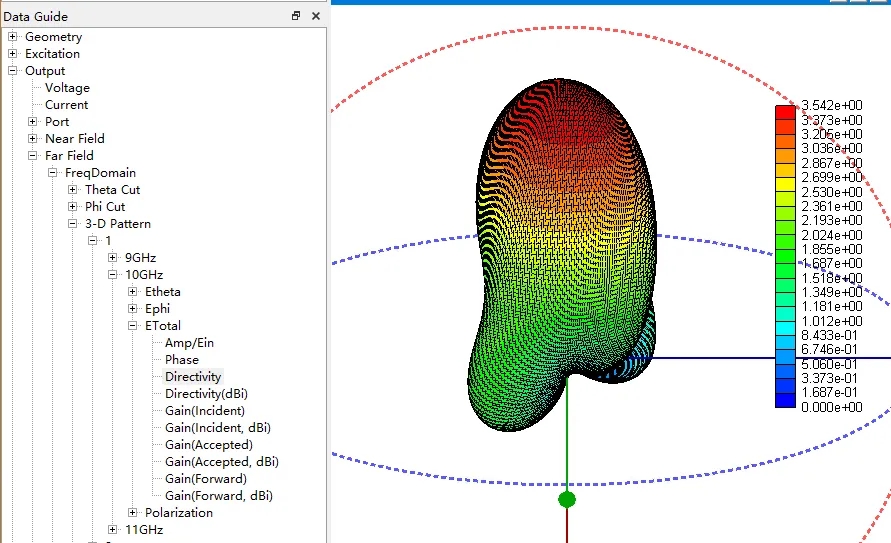Click the green axis endpoint marker

[x=567, y=499]
